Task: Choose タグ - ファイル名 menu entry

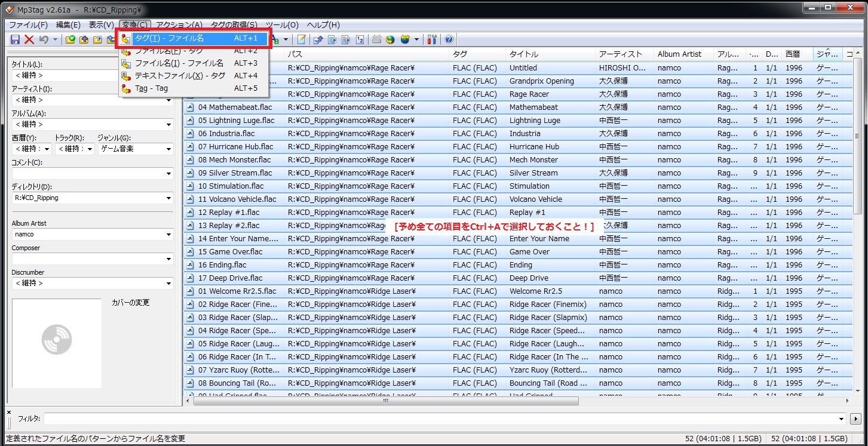Action: coord(194,38)
